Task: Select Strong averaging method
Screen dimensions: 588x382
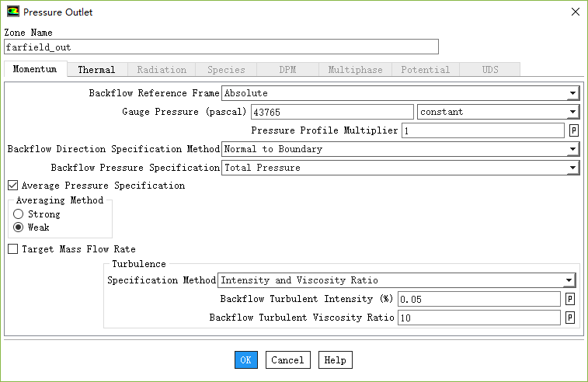Action: (x=19, y=214)
